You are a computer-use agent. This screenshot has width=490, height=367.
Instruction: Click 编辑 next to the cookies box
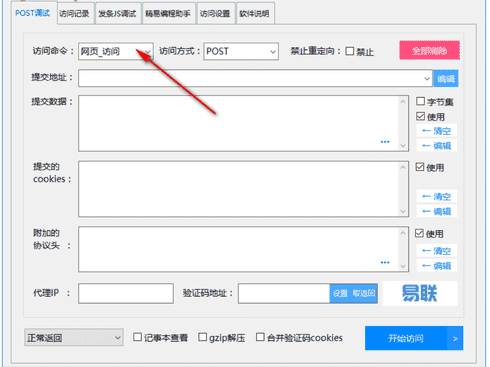click(x=437, y=211)
